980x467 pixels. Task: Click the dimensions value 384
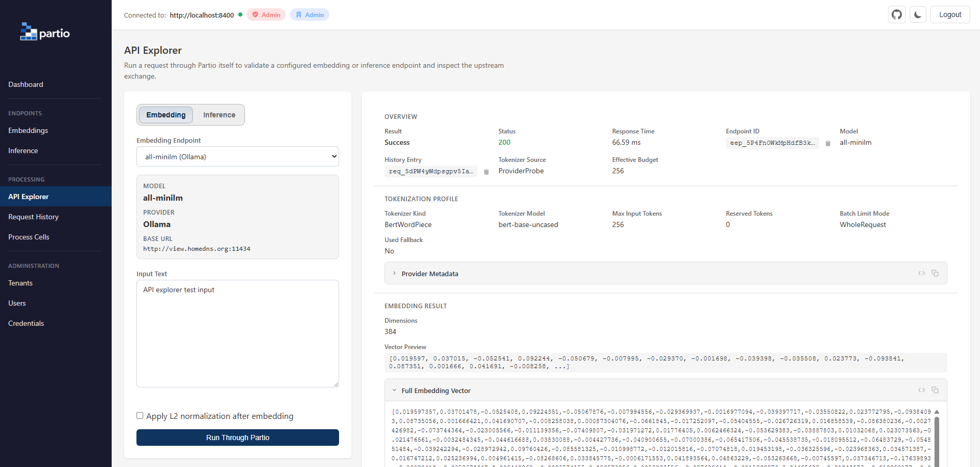[x=390, y=332]
